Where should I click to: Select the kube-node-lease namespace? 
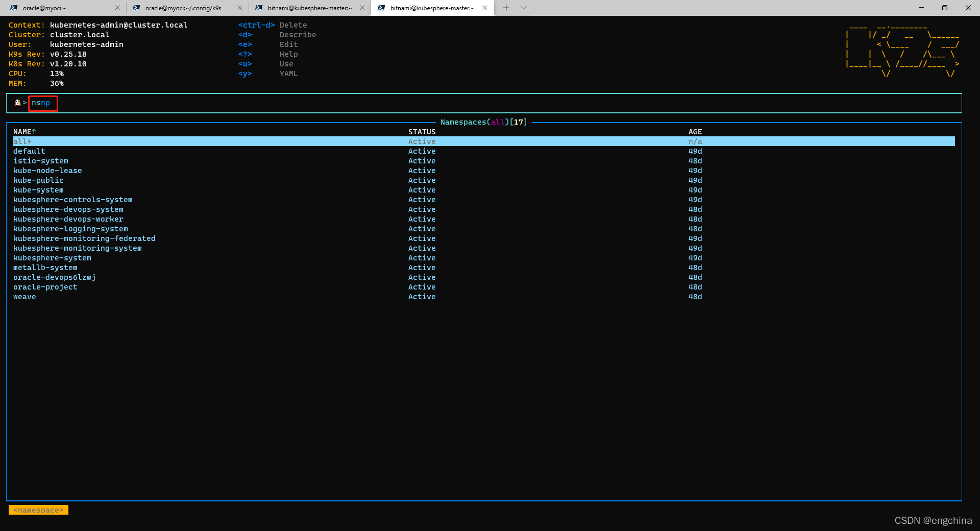coord(484,171)
